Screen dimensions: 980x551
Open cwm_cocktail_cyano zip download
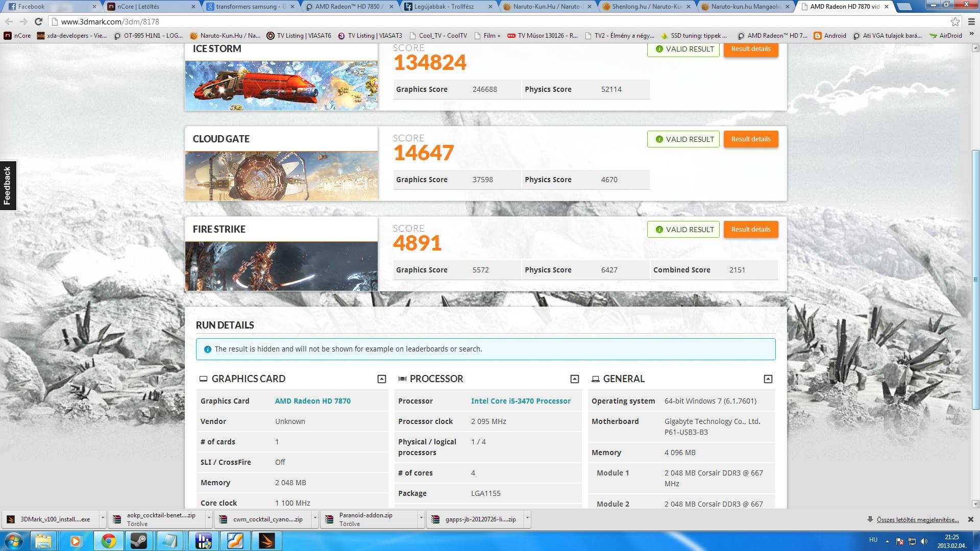[263, 519]
